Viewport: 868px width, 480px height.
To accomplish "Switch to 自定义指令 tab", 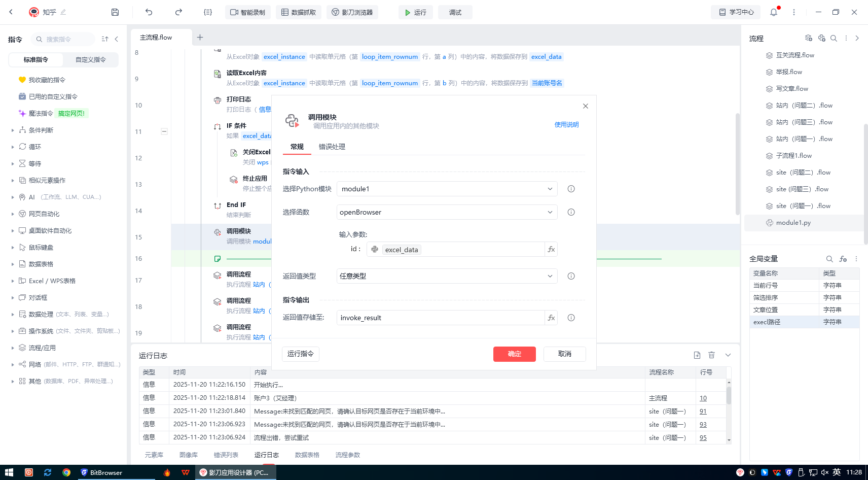I will point(91,60).
